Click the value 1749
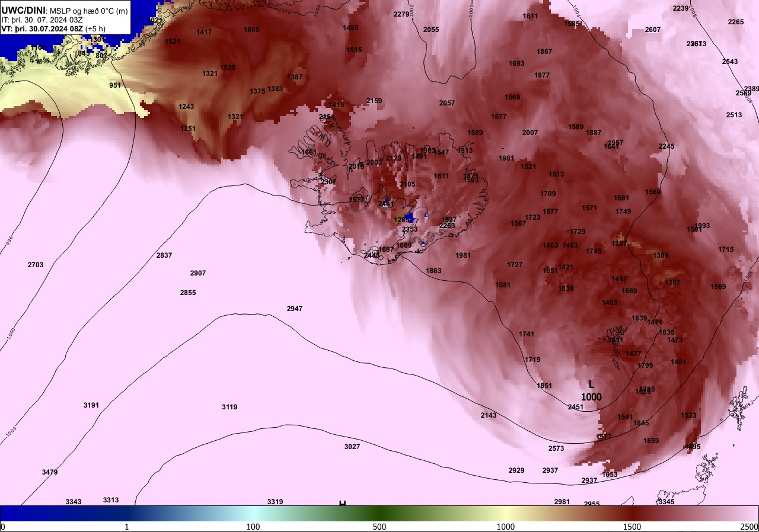Screen dimensions: 759x532 pyautogui.click(x=623, y=211)
